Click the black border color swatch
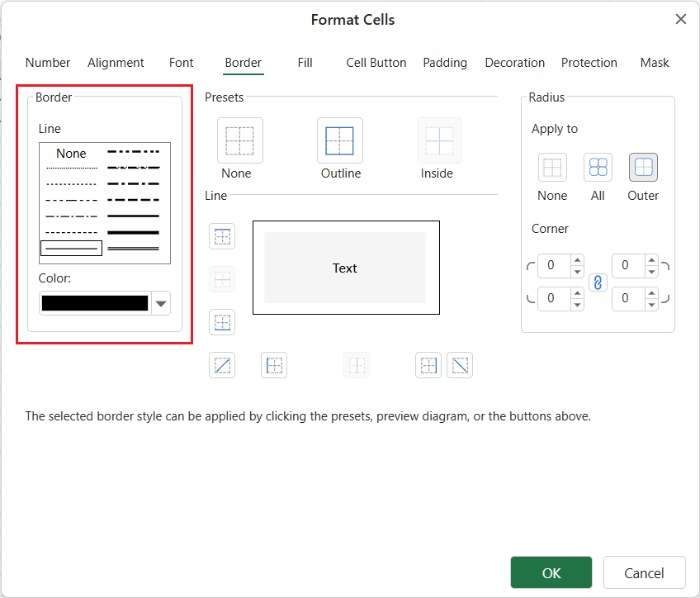This screenshot has width=700, height=598. [x=95, y=303]
